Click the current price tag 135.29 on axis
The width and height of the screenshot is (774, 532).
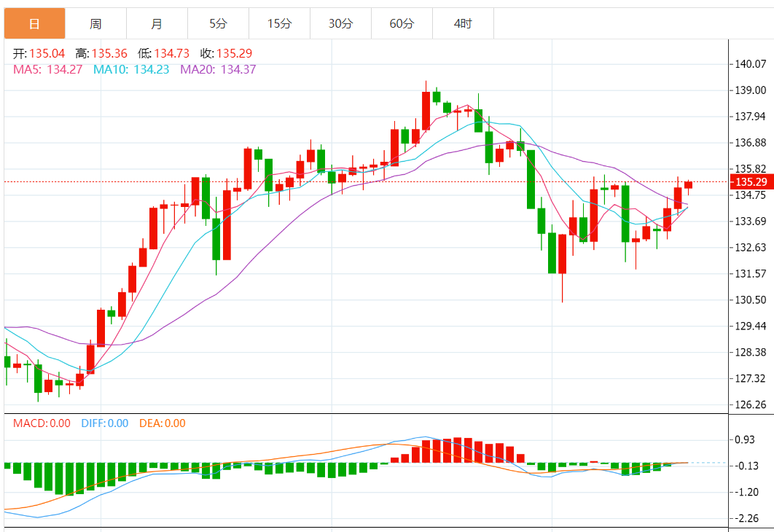click(751, 182)
